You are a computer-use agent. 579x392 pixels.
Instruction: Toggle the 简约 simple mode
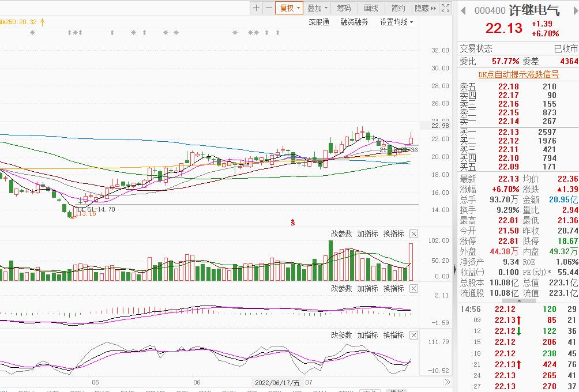[x=398, y=8]
